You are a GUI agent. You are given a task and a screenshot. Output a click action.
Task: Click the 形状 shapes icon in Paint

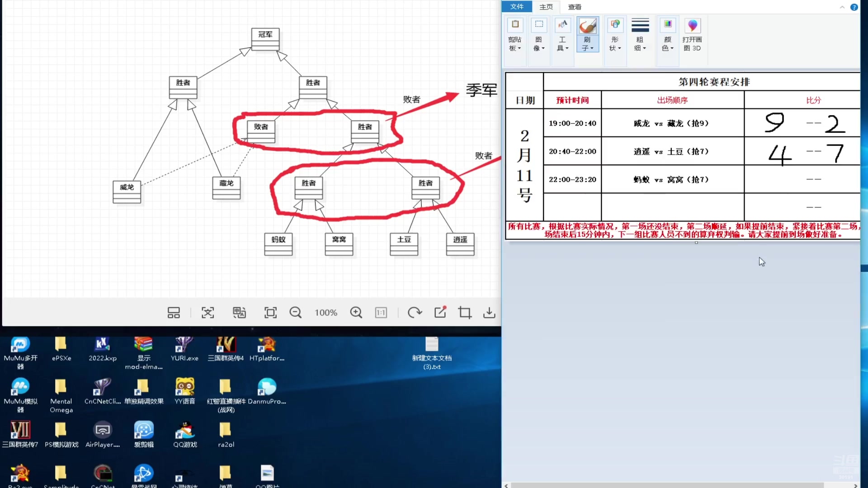(615, 25)
